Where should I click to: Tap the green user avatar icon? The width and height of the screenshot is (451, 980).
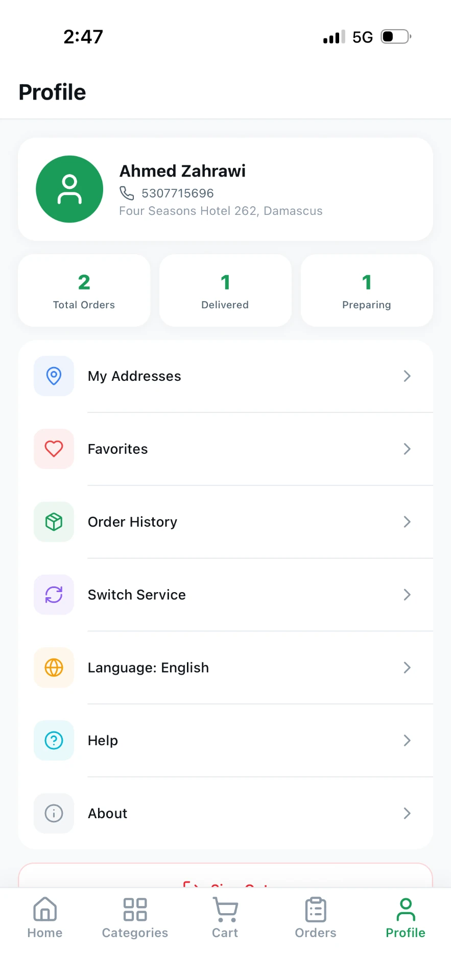point(69,189)
